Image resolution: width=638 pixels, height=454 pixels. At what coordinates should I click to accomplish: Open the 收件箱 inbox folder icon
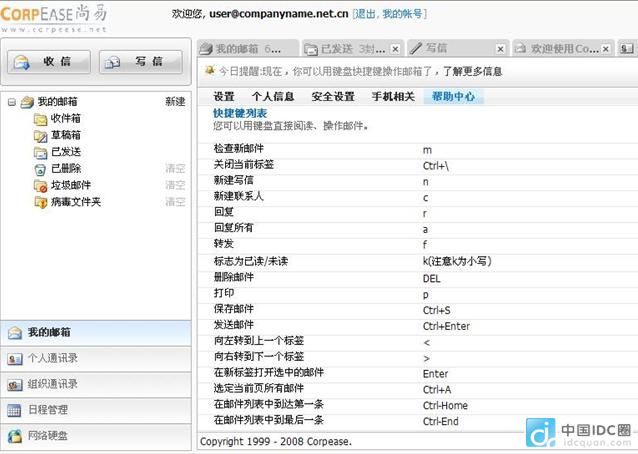click(41, 119)
